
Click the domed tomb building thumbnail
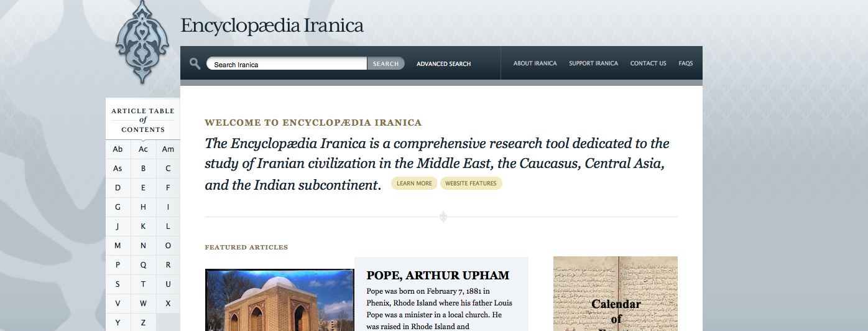pyautogui.click(x=279, y=300)
